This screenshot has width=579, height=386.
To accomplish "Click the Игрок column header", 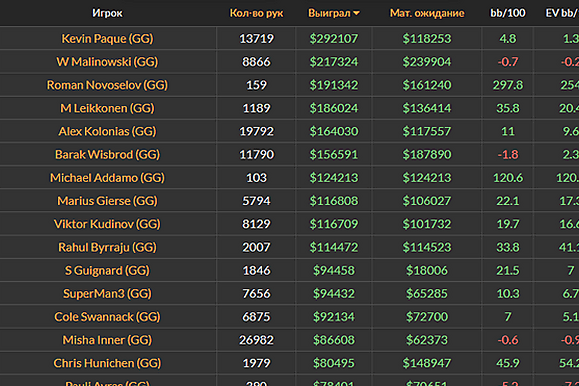I will (107, 13).
